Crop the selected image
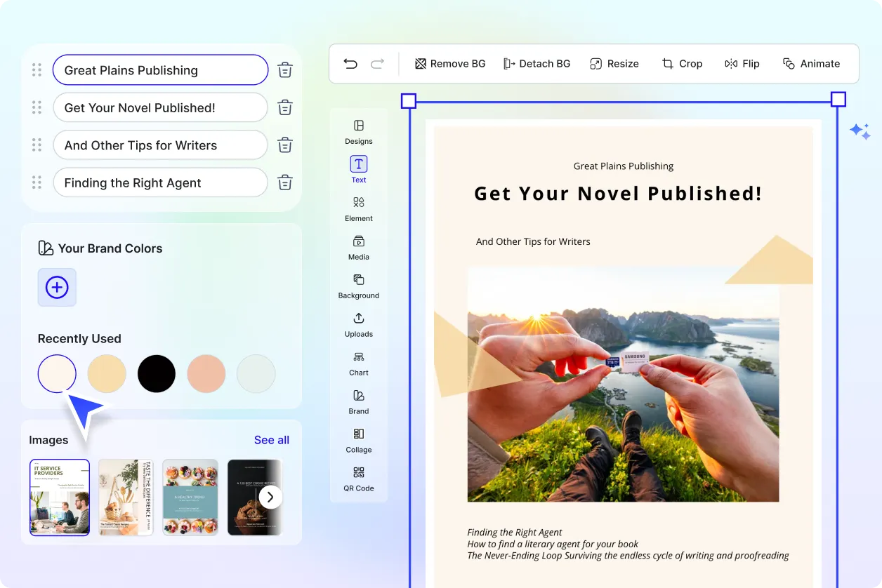The image size is (882, 588). [682, 63]
